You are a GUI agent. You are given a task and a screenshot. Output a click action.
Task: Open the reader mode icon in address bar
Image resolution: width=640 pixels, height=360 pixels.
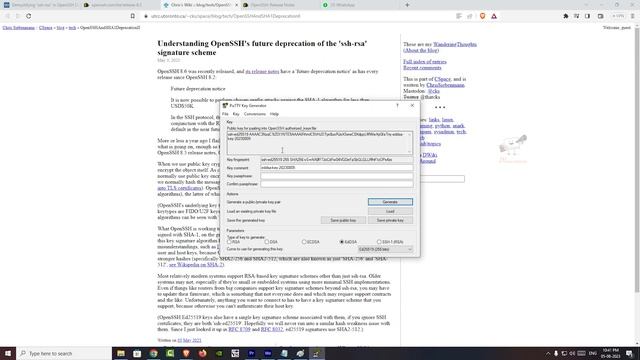[459, 16]
